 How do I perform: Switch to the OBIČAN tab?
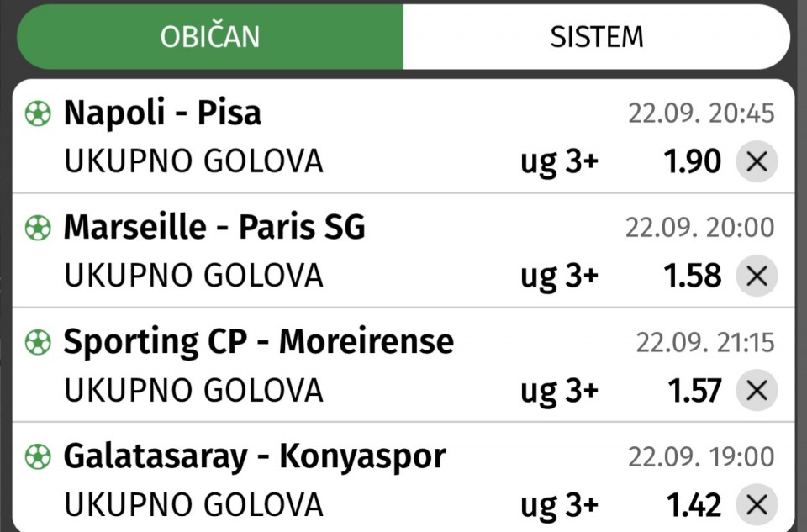[210, 37]
